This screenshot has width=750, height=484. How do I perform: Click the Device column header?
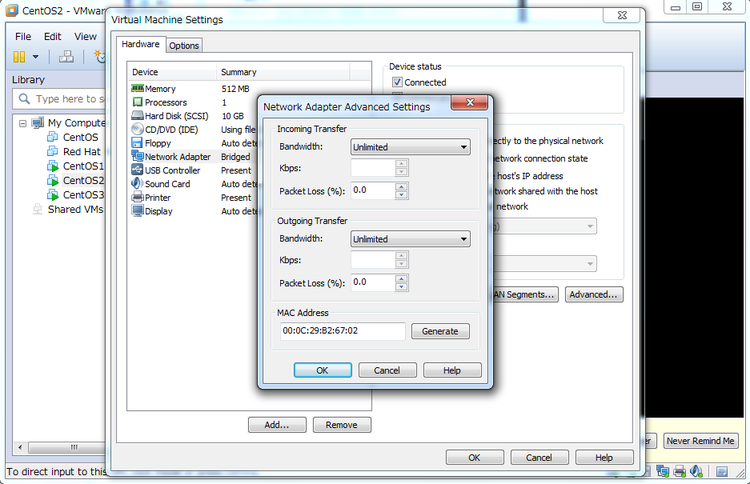172,72
